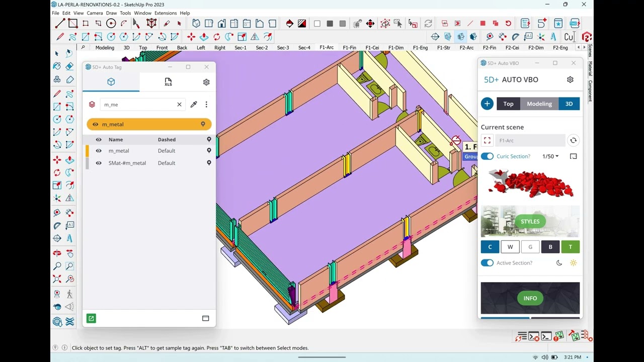Open the 1/50 scale dropdown
Screen dimensions: 644x362
[550, 156]
